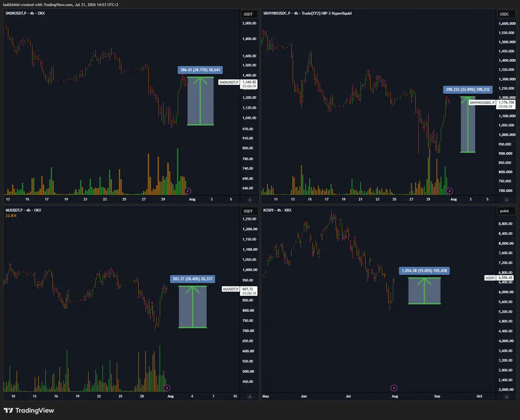Click the Aug date label on MUUSDT.P time axis

[x=170, y=396]
